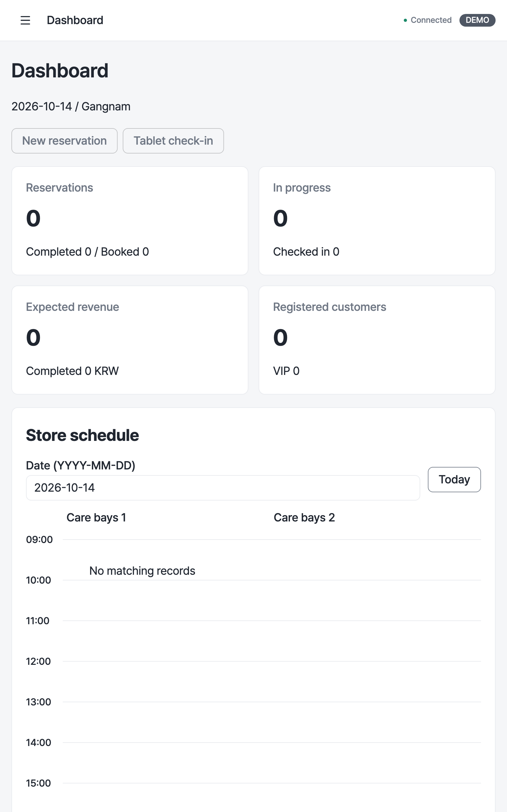The width and height of the screenshot is (507, 812).
Task: Select the 13:00 time slot row
Action: (x=253, y=702)
